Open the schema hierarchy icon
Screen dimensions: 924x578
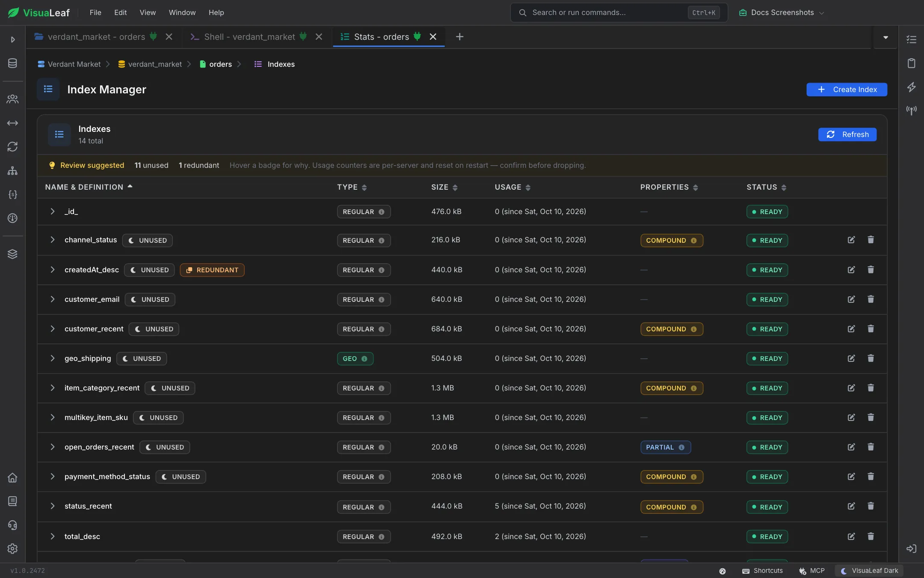(12, 171)
